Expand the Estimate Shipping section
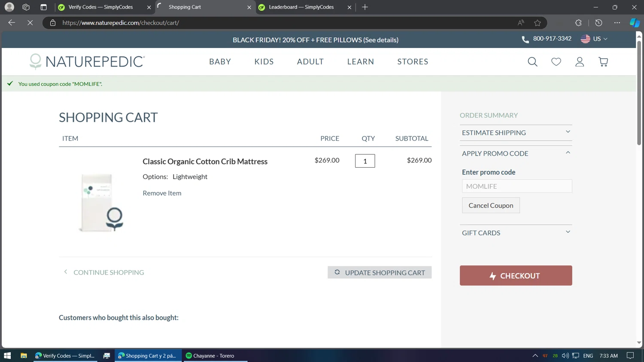The image size is (644, 362). (516, 133)
